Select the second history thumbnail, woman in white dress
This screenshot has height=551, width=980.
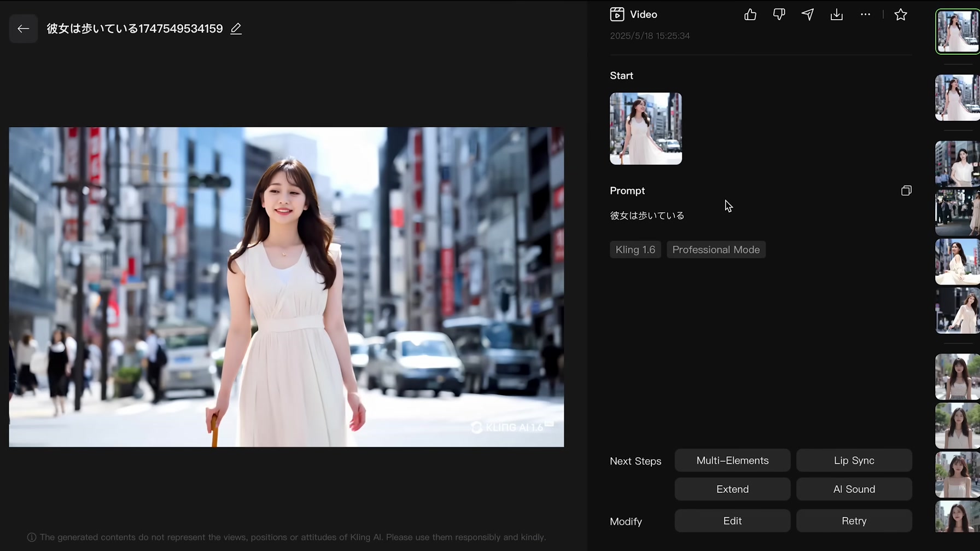point(957,98)
